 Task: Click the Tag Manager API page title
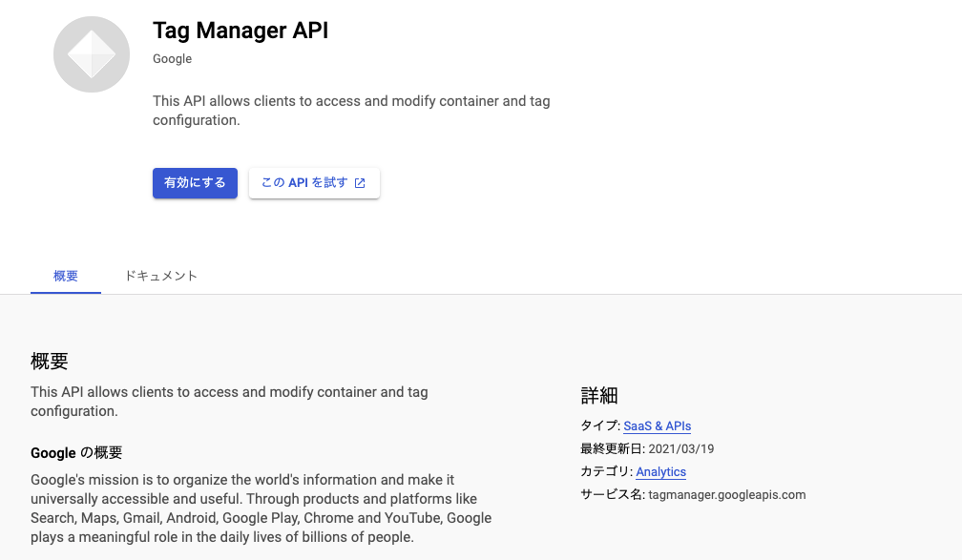pos(240,31)
